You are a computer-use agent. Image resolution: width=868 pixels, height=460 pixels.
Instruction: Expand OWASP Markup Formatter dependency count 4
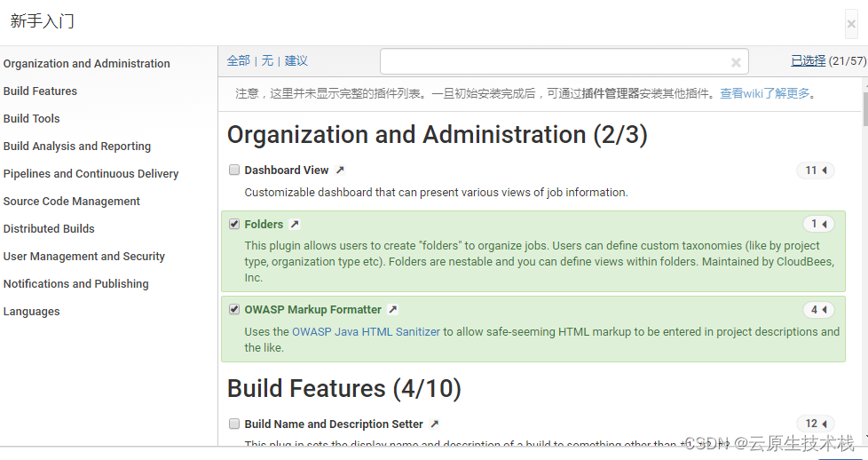click(818, 310)
